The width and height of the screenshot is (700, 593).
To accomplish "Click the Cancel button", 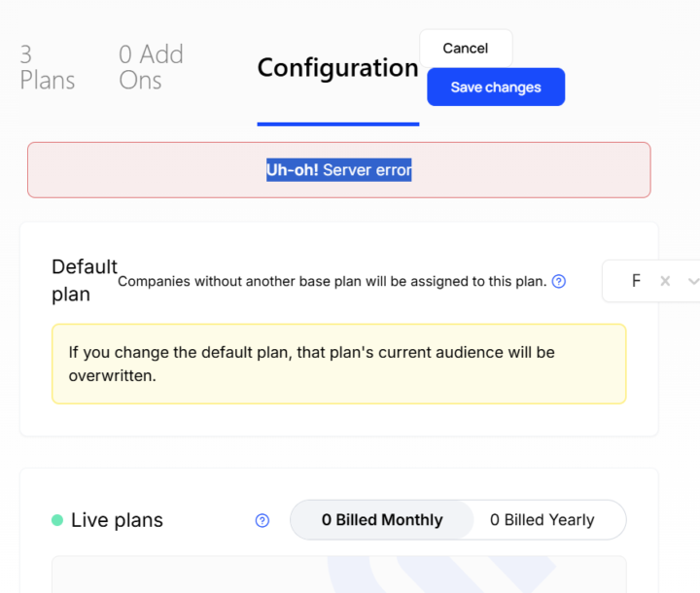I will (466, 49).
